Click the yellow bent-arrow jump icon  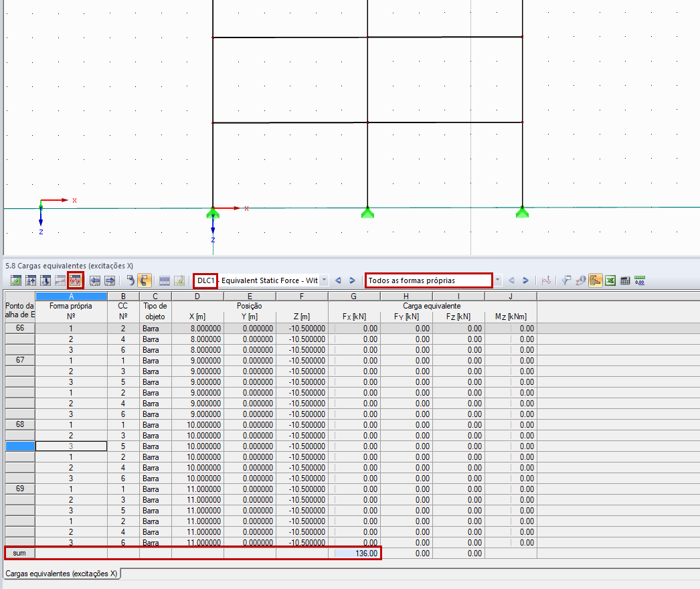[145, 280]
